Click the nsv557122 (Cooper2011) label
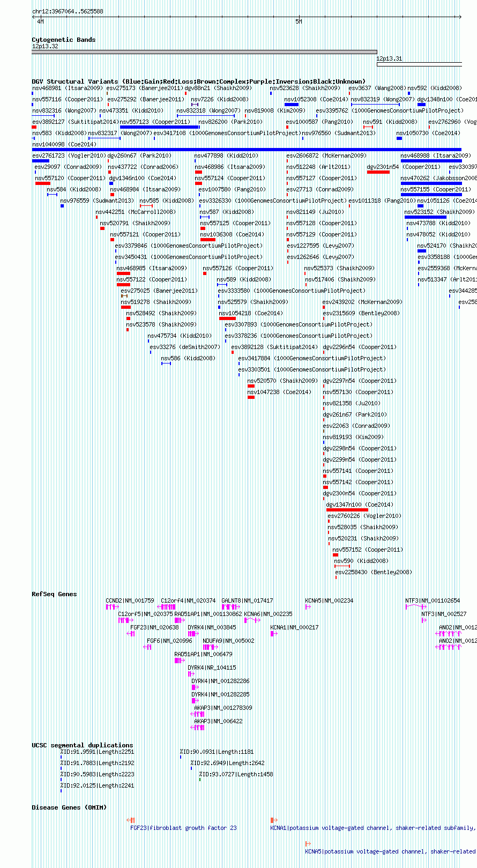477x868 pixels. (x=152, y=279)
